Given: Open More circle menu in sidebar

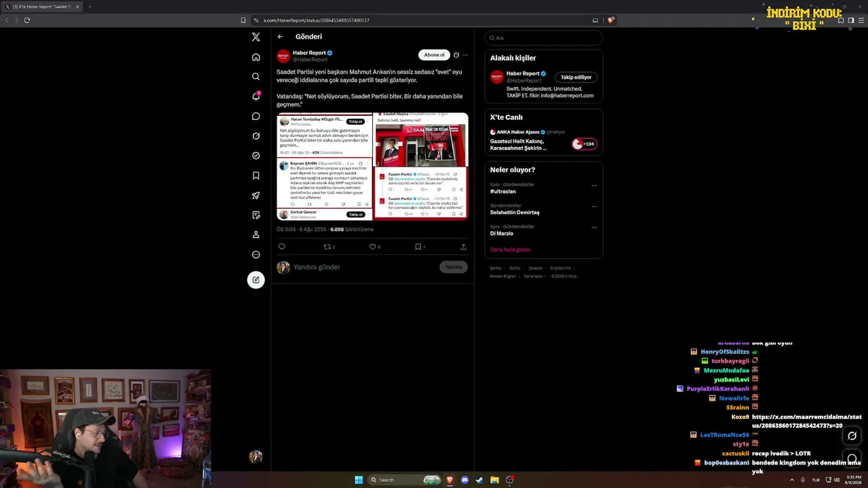Looking at the screenshot, I should (256, 254).
